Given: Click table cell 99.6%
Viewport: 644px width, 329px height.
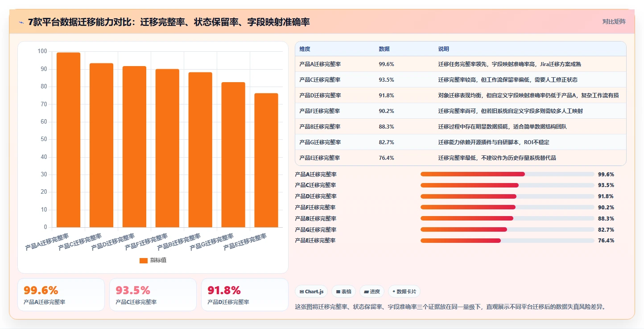Looking at the screenshot, I should click(x=386, y=64).
